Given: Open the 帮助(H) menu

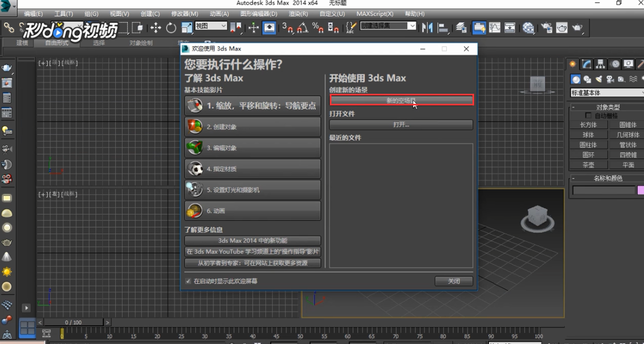Looking at the screenshot, I should 414,14.
